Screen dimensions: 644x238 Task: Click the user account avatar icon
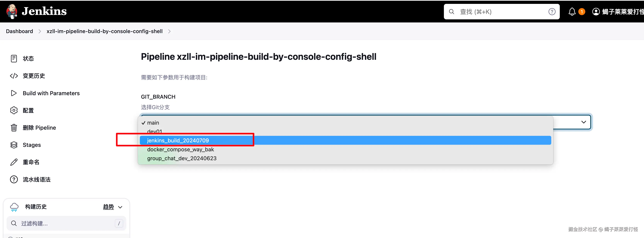tap(596, 12)
